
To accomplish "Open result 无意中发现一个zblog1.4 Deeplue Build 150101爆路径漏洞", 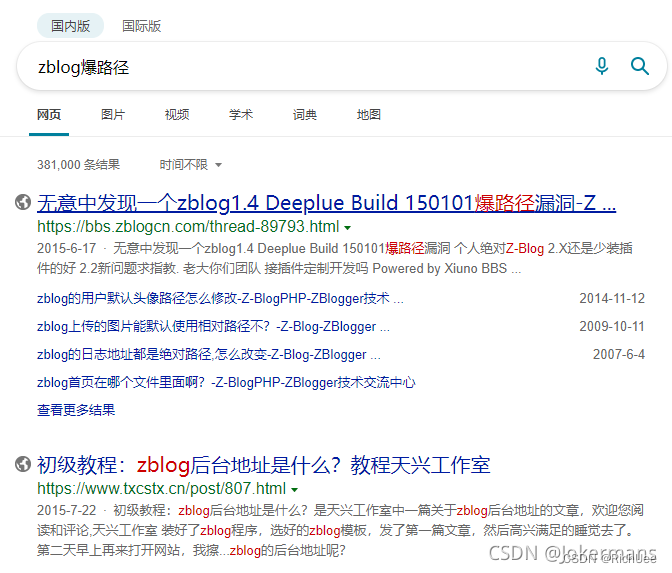I will (327, 203).
